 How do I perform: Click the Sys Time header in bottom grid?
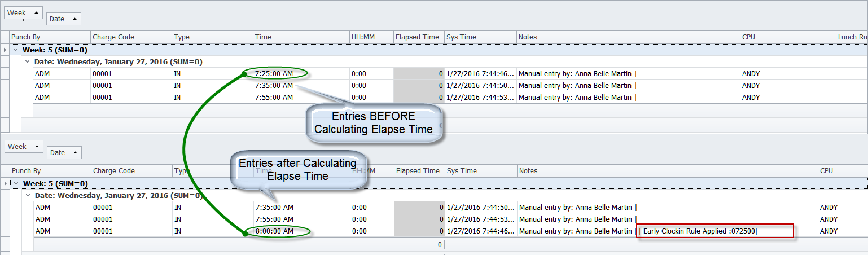480,171
